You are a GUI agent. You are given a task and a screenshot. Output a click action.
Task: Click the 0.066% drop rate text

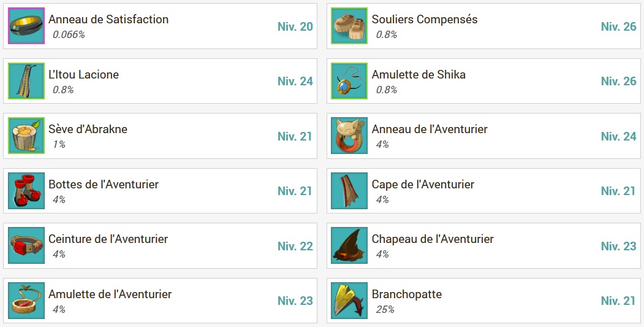point(69,34)
